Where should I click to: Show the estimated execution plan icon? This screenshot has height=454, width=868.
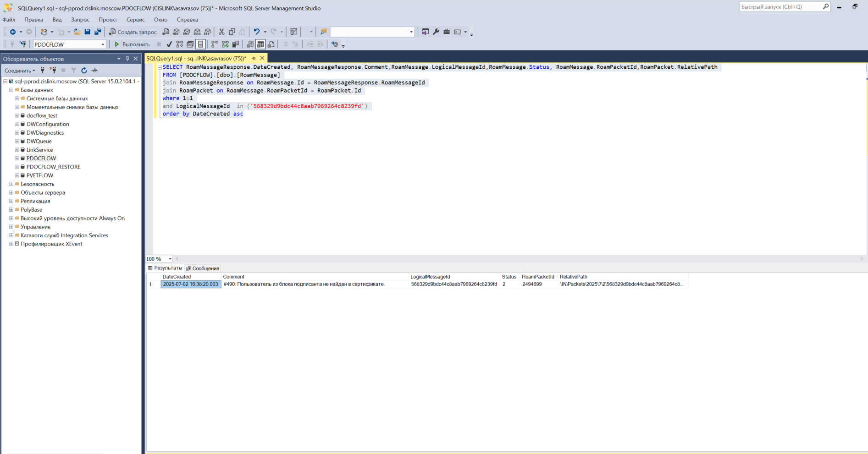tap(180, 44)
